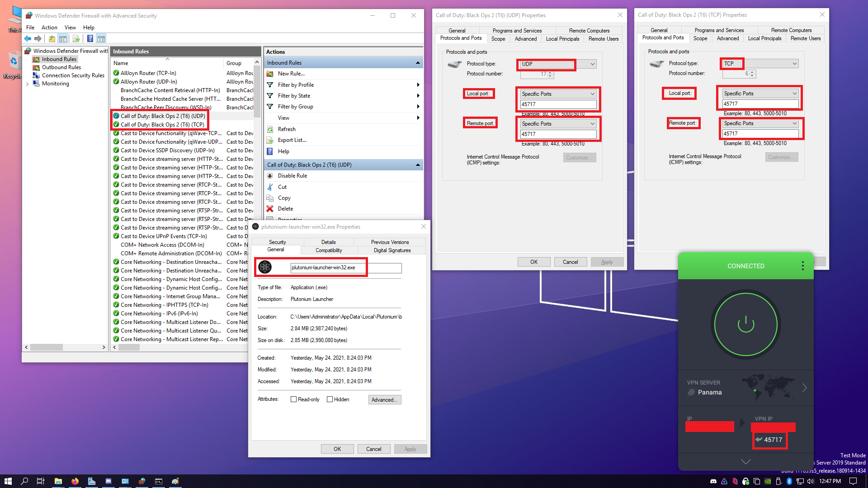This screenshot has width=868, height=488.
Task: Click the Advanced... attributes button
Action: 385,400
